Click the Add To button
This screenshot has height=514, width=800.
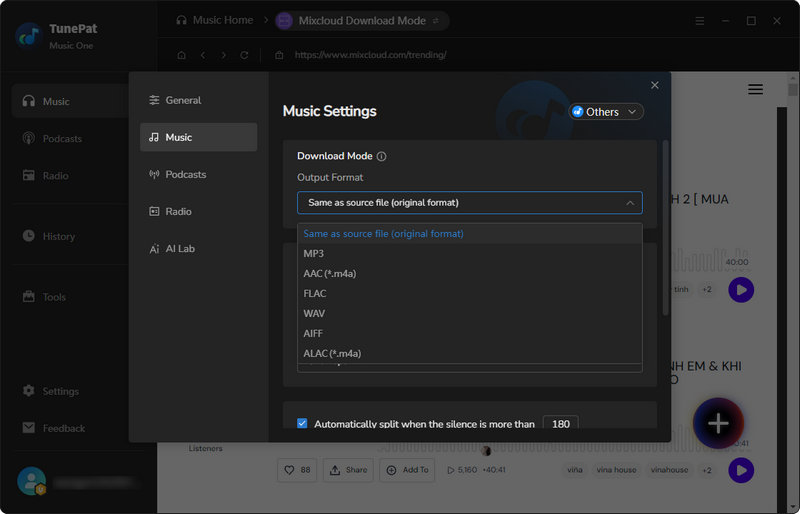(x=407, y=470)
